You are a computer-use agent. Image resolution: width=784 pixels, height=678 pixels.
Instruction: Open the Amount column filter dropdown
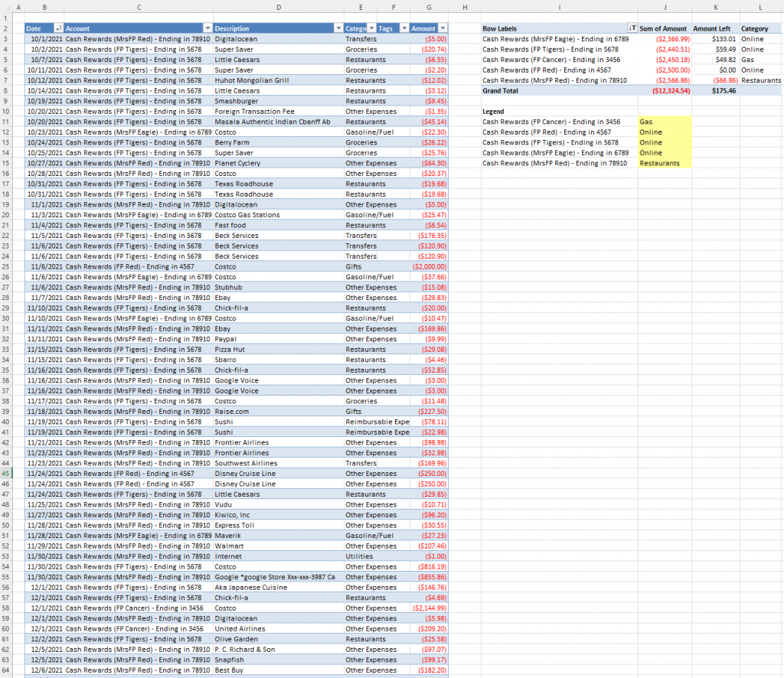441,28
